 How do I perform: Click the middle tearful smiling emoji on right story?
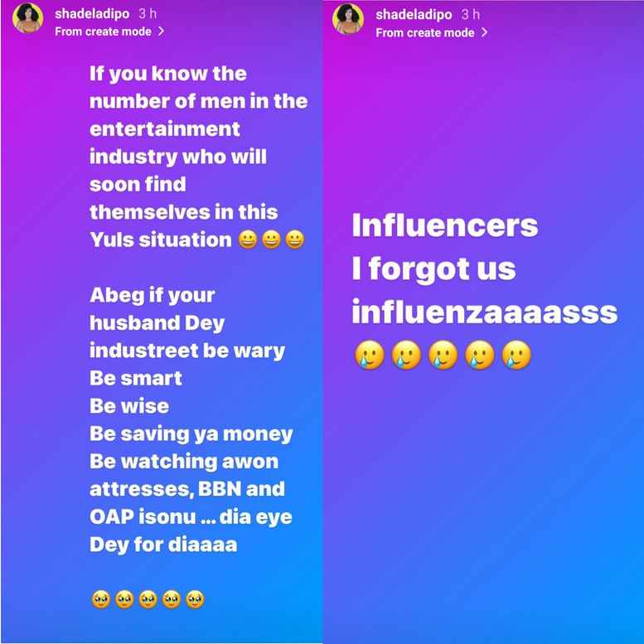click(x=443, y=355)
